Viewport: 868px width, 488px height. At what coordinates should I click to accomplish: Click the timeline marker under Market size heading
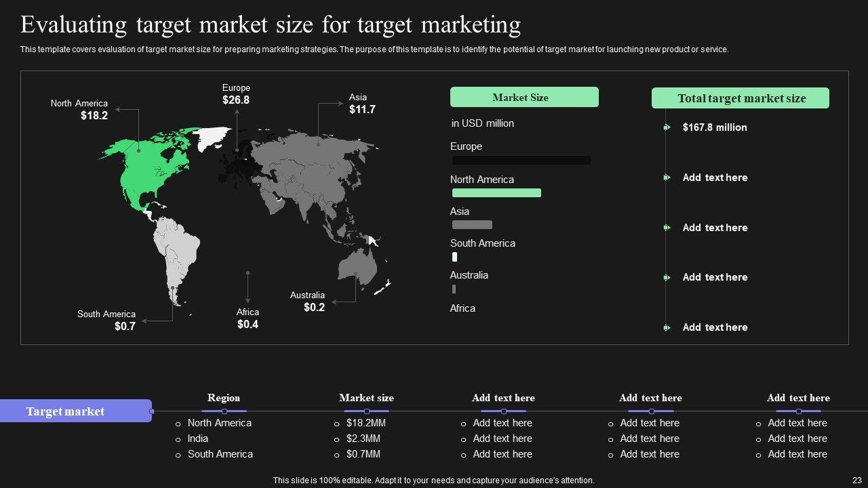[x=366, y=411]
